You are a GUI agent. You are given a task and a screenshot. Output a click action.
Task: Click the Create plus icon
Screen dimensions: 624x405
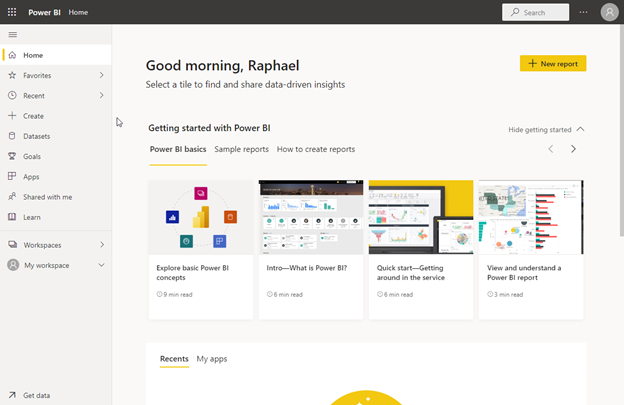[12, 116]
